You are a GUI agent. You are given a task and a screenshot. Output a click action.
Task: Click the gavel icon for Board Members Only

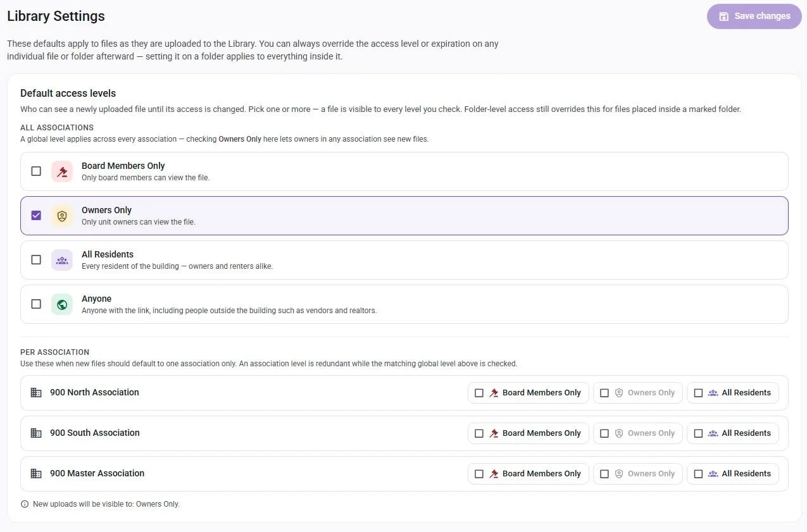click(62, 171)
